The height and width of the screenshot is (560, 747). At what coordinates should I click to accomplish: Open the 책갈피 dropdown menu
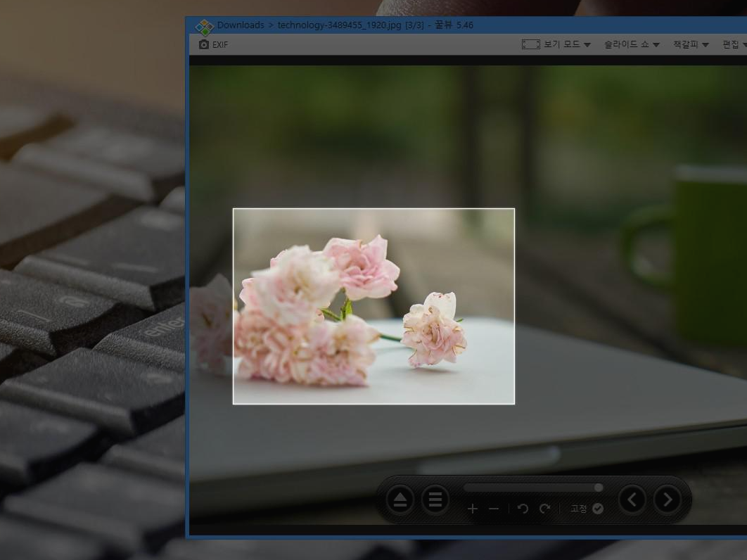pos(691,44)
